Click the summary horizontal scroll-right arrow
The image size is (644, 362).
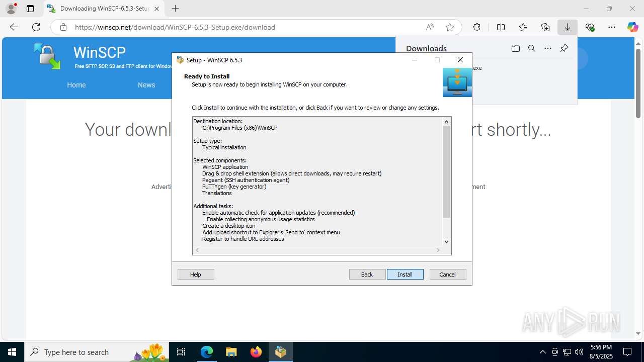(x=438, y=250)
